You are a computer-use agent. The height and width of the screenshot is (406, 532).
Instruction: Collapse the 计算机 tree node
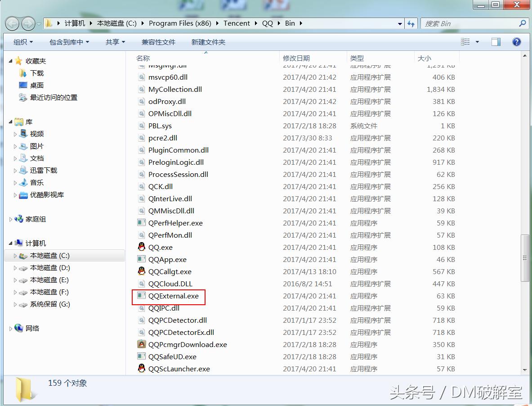[x=10, y=243]
